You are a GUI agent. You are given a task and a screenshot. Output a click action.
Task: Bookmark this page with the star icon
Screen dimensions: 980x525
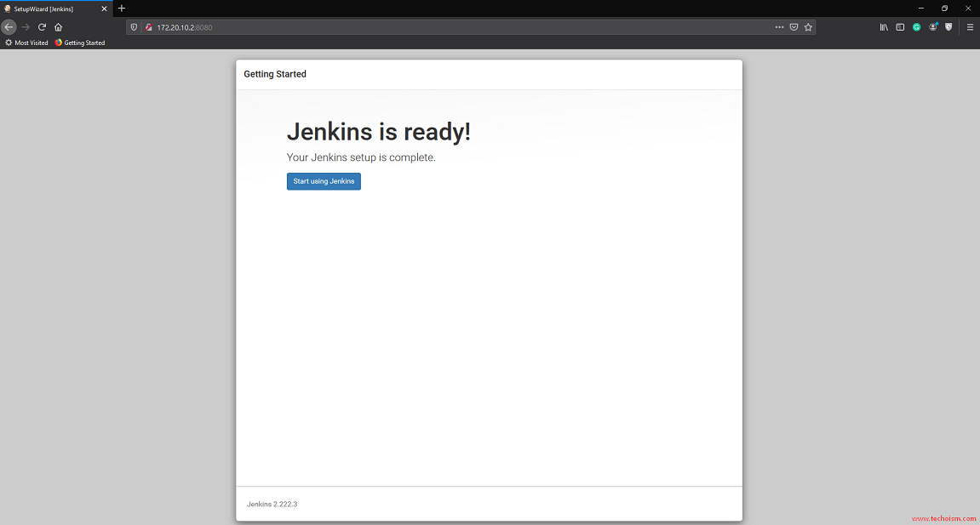coord(808,27)
